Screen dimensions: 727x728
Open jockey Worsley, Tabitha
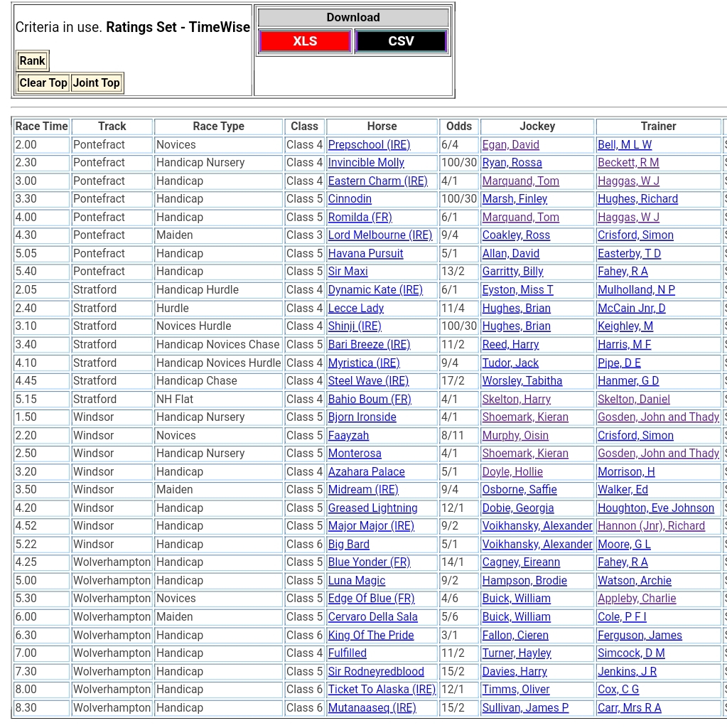point(522,381)
